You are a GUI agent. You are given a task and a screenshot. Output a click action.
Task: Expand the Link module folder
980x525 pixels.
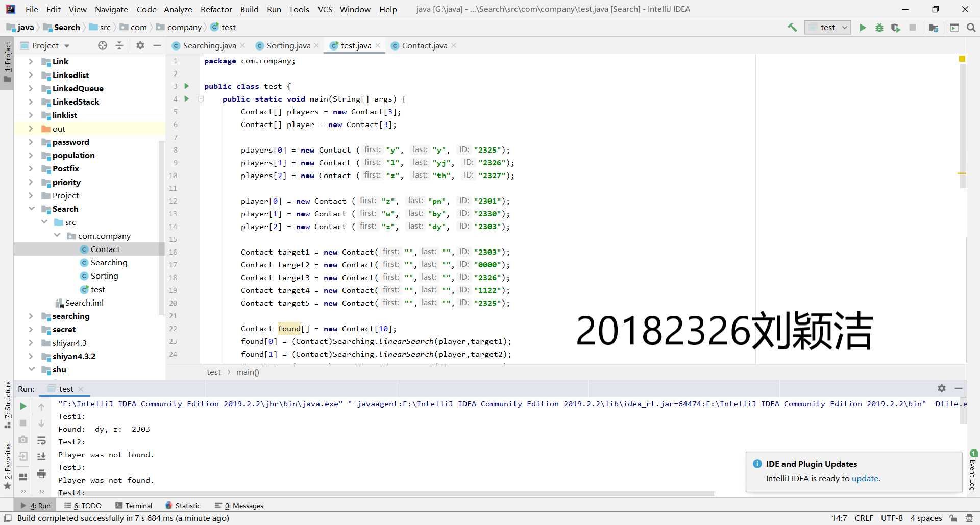pyautogui.click(x=31, y=61)
